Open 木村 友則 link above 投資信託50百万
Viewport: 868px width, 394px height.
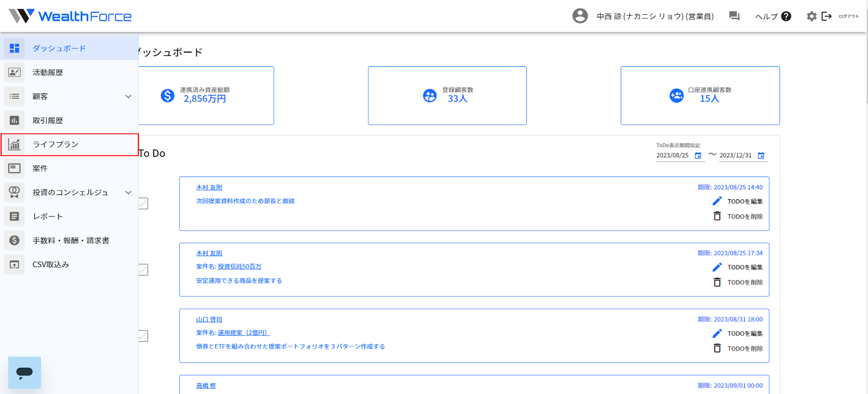209,253
